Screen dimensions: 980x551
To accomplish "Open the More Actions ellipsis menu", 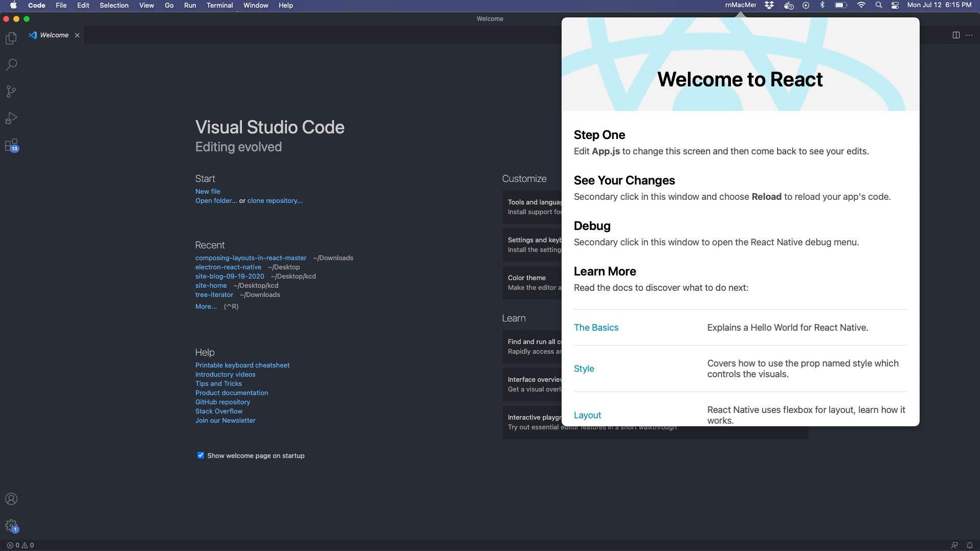I will pyautogui.click(x=969, y=35).
